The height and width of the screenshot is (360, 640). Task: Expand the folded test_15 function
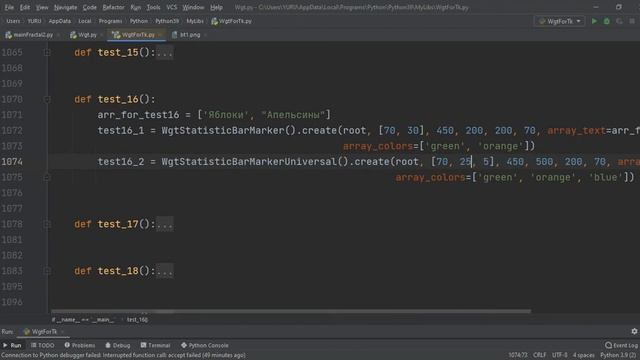coord(47,52)
